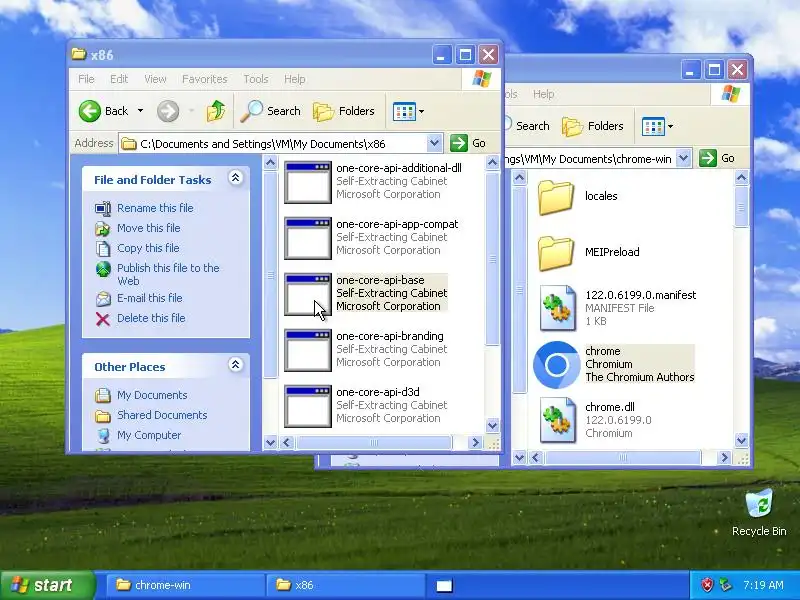
Task: Click the Start button
Action: (48, 585)
